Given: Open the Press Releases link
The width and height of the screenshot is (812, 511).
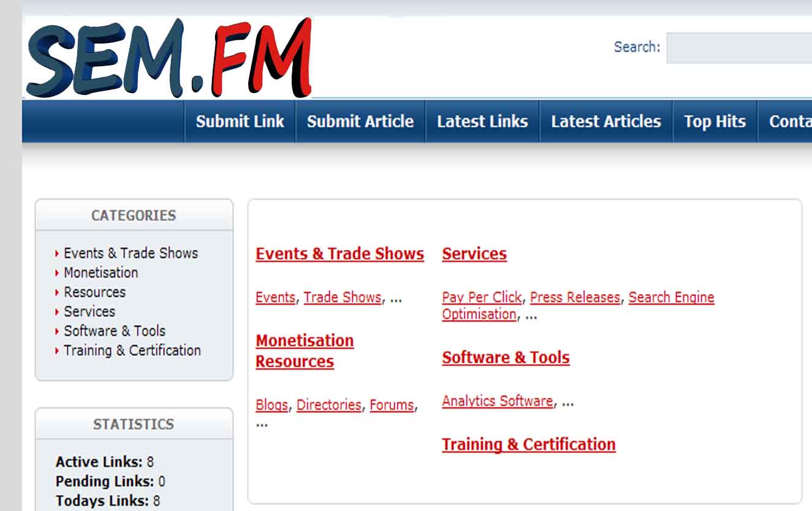Looking at the screenshot, I should pyautogui.click(x=575, y=298).
